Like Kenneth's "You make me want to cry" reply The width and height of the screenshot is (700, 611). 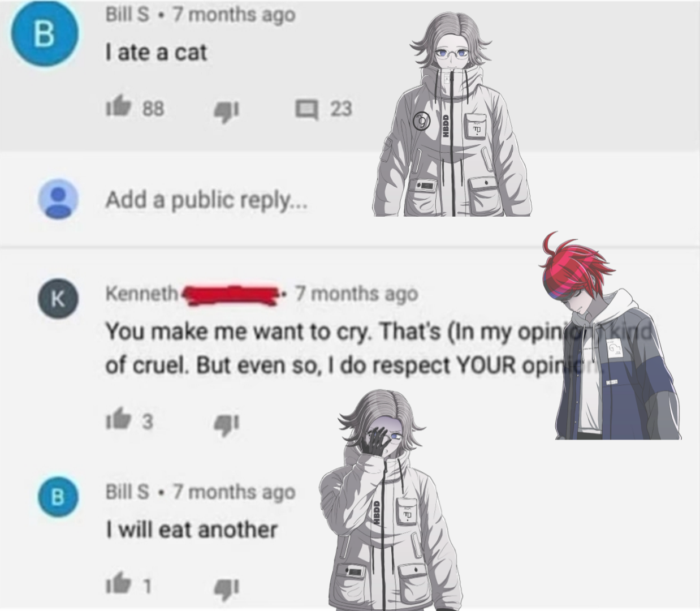coord(118,419)
